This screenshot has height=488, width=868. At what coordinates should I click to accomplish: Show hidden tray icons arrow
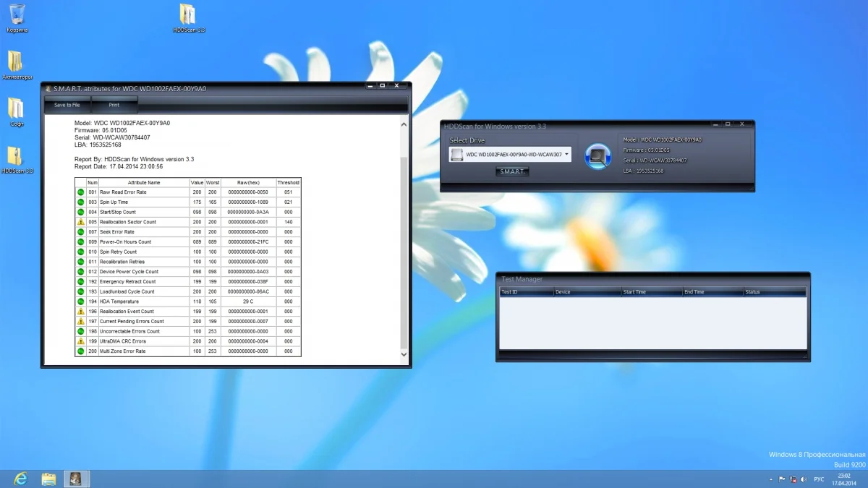coord(770,479)
